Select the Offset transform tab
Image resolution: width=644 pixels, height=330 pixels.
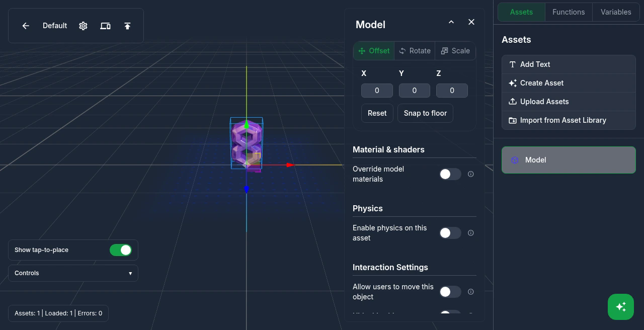(x=374, y=51)
